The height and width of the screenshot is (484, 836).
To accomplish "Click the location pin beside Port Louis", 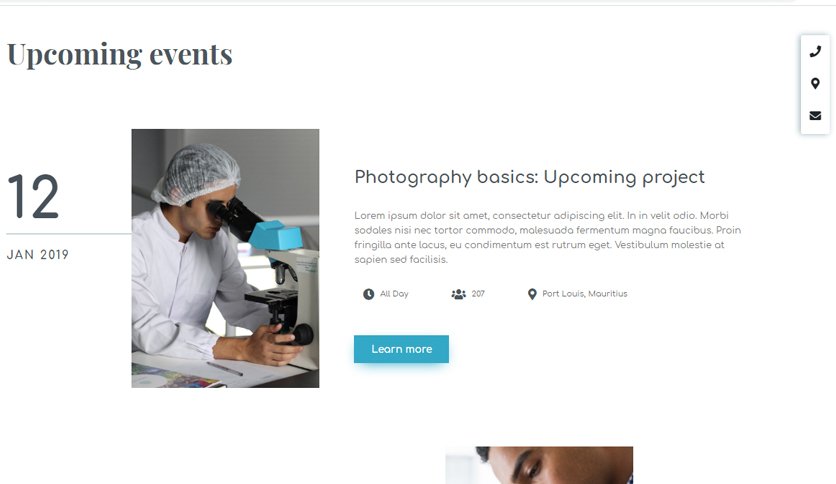I will [x=532, y=294].
